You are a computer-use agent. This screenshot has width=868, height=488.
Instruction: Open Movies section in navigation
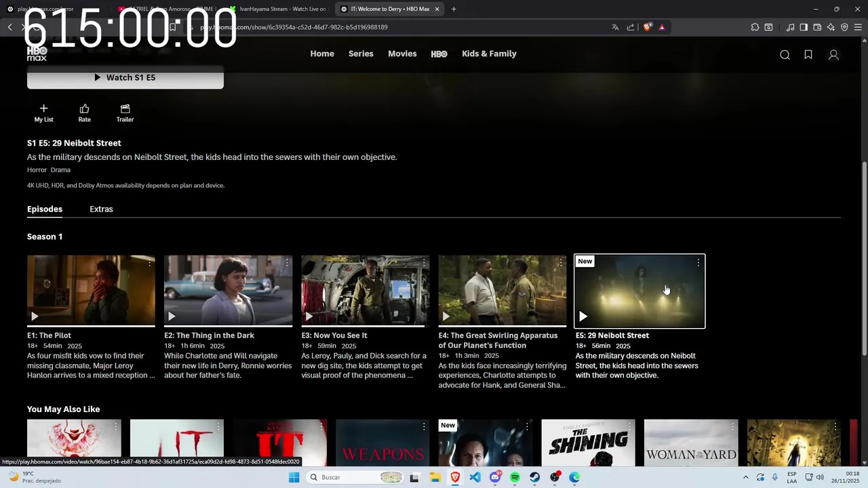tap(402, 54)
